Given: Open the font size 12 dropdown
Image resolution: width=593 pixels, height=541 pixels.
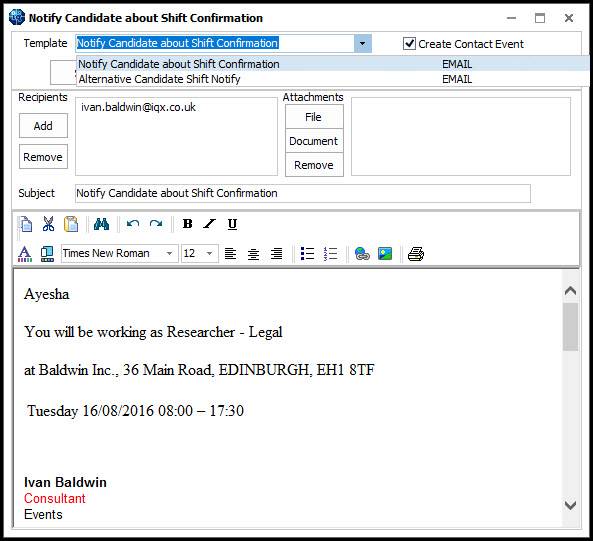Looking at the screenshot, I should tap(210, 253).
